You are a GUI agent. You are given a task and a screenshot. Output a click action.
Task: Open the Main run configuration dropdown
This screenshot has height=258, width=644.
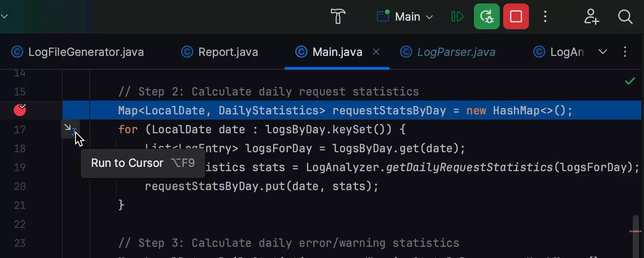[405, 17]
